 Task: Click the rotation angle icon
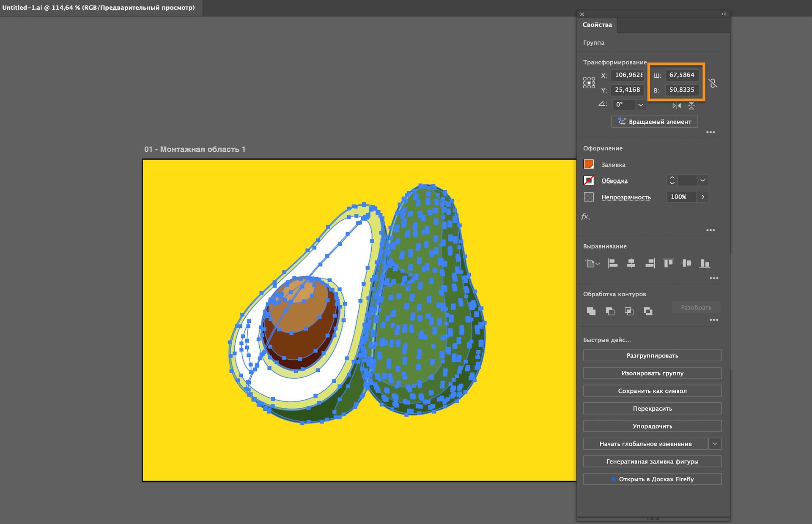pyautogui.click(x=603, y=104)
